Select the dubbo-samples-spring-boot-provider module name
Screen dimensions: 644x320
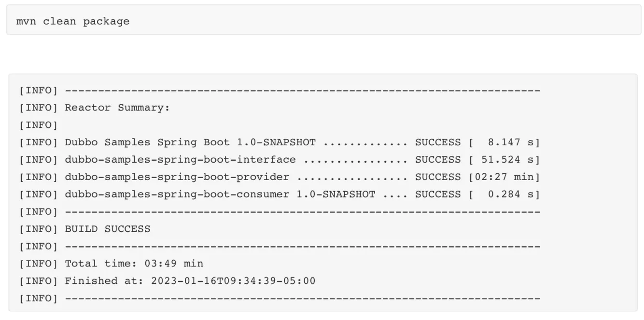click(x=177, y=177)
